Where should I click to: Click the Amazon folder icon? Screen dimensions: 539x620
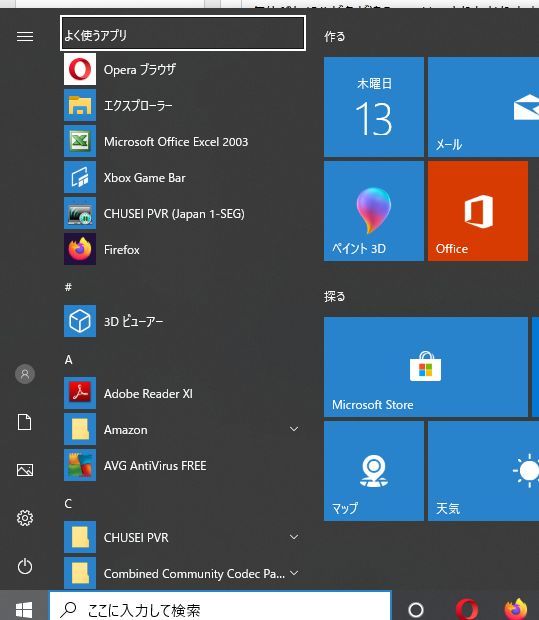pyautogui.click(x=80, y=429)
